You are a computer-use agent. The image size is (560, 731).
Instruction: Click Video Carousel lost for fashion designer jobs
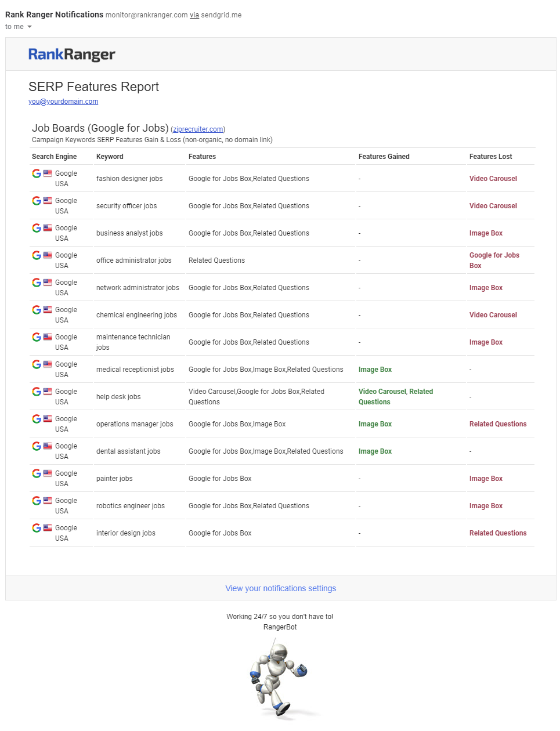coord(493,179)
